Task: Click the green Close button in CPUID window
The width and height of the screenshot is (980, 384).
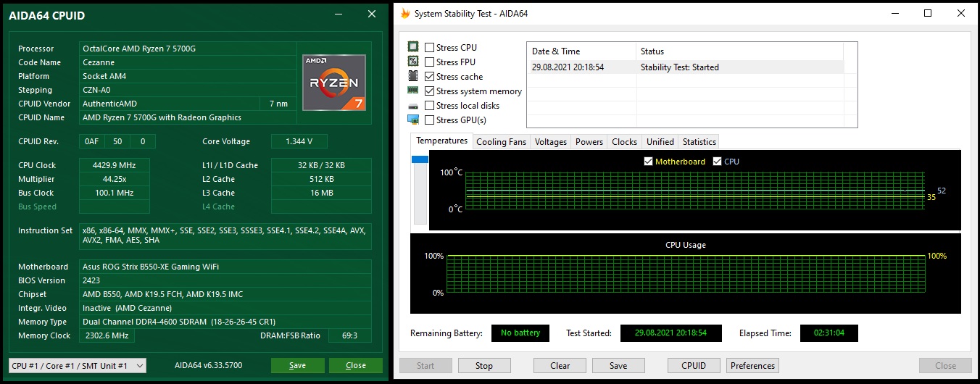Action: [355, 365]
